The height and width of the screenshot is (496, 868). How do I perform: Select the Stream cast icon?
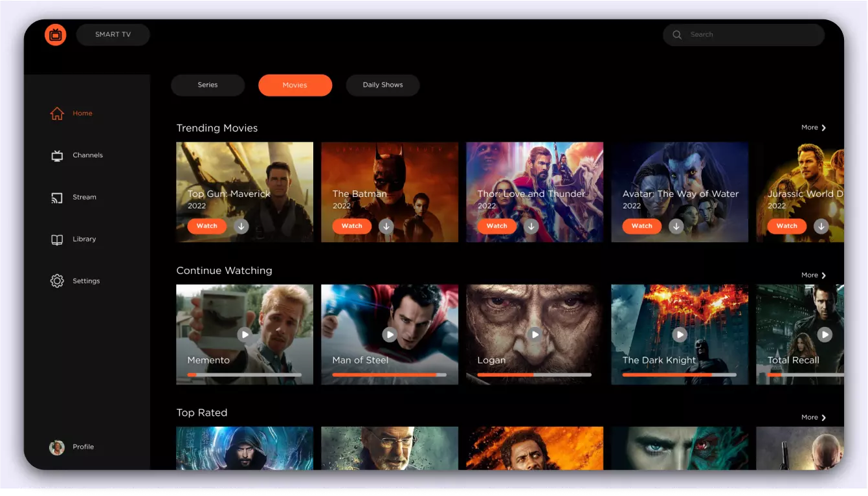point(57,197)
